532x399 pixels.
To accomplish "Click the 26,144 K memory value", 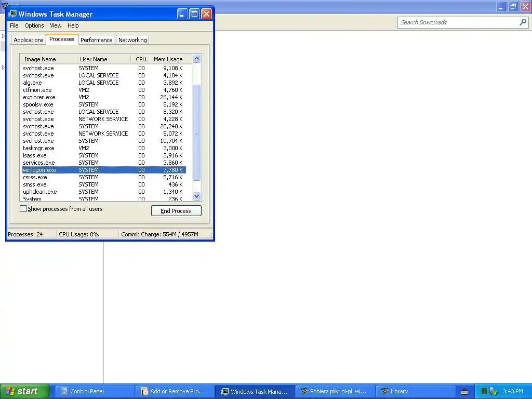I will coord(171,97).
